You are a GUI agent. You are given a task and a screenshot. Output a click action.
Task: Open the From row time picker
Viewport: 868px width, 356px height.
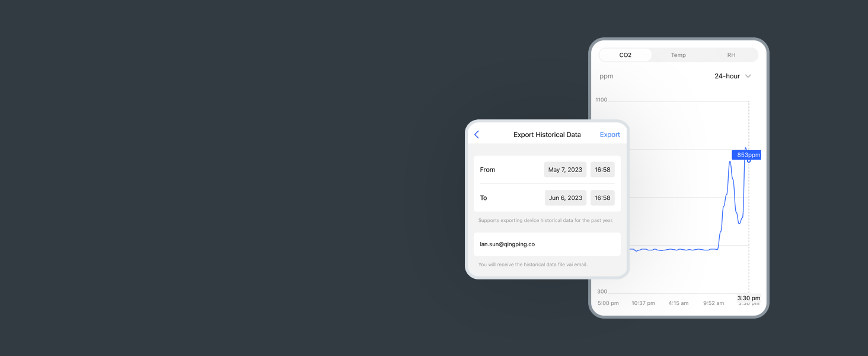(x=602, y=170)
